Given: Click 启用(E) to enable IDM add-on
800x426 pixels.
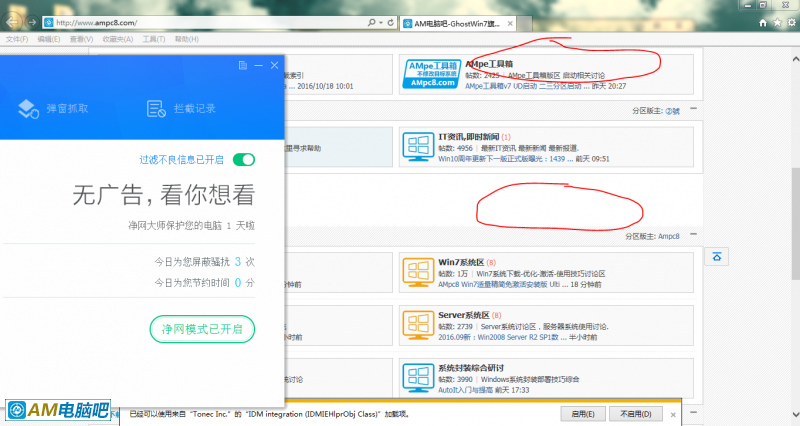Looking at the screenshot, I should tap(583, 414).
